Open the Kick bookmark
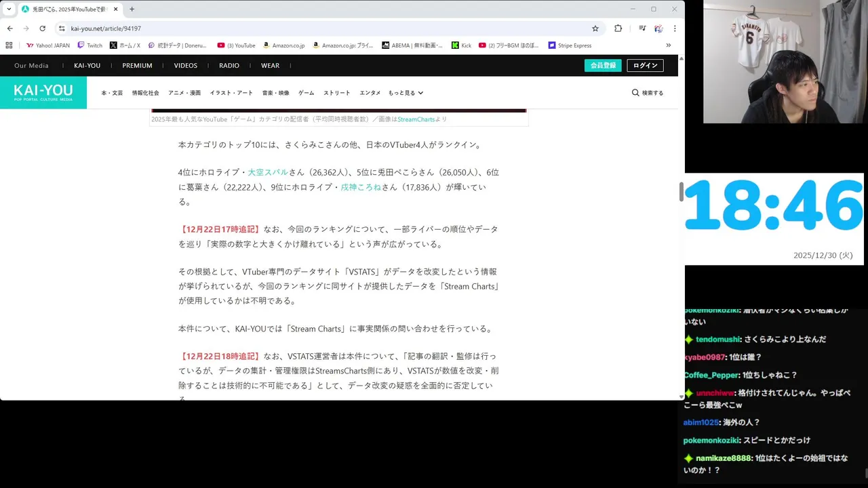Screen dimensions: 868x488 coord(462,45)
